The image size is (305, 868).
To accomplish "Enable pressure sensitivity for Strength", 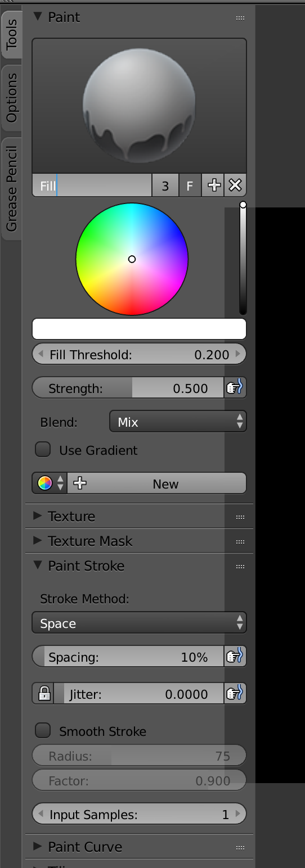I will point(235,388).
